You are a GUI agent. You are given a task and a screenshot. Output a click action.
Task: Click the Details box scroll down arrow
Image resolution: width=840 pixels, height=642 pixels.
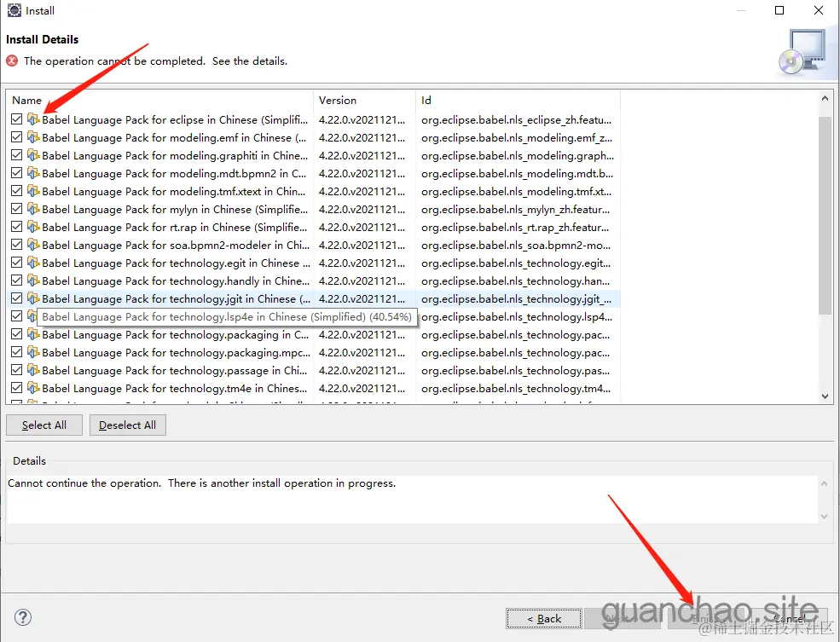(x=825, y=517)
